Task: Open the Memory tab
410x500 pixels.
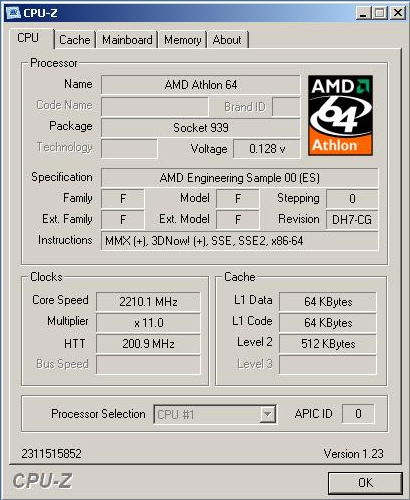Action: click(183, 40)
